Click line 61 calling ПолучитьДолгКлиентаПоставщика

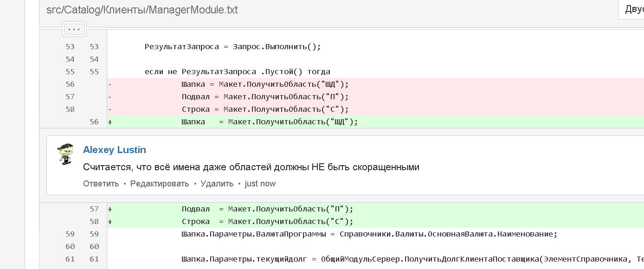325,259
